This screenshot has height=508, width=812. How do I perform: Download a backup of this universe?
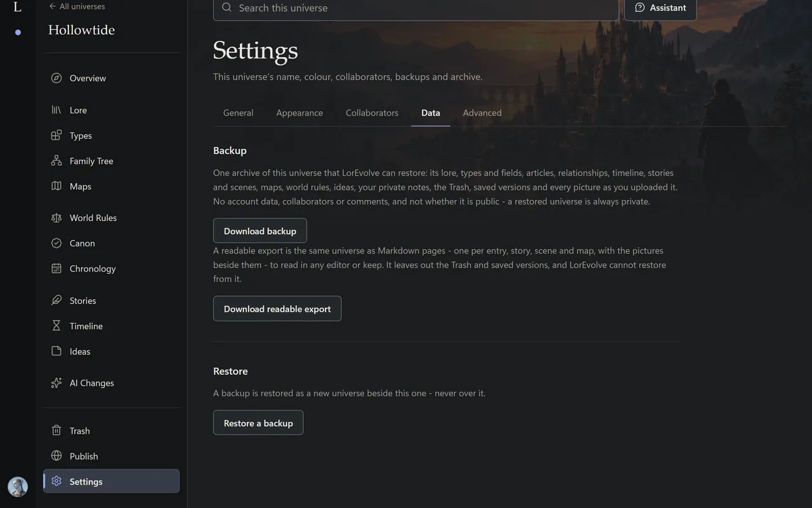tap(260, 231)
